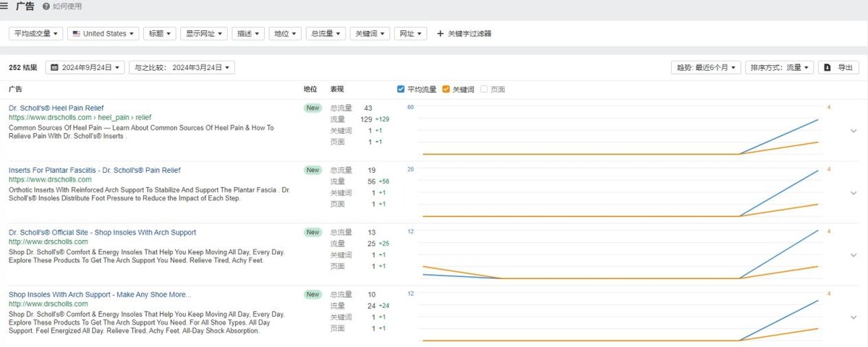Open the 地位 filter dropdown

click(285, 33)
